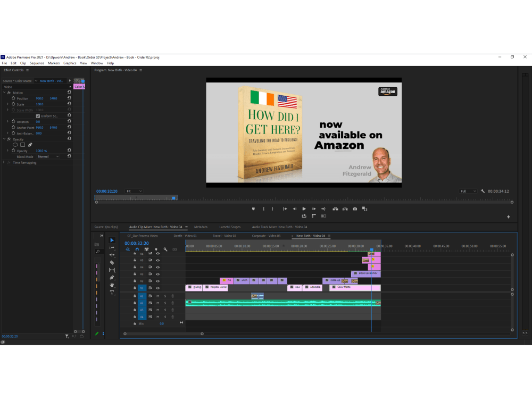Mute audio track A1

(x=158, y=296)
